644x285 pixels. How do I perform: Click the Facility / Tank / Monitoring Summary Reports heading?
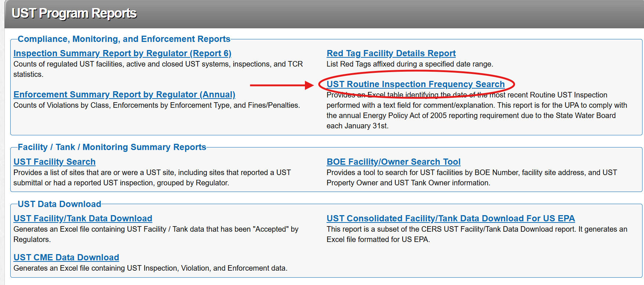(112, 147)
